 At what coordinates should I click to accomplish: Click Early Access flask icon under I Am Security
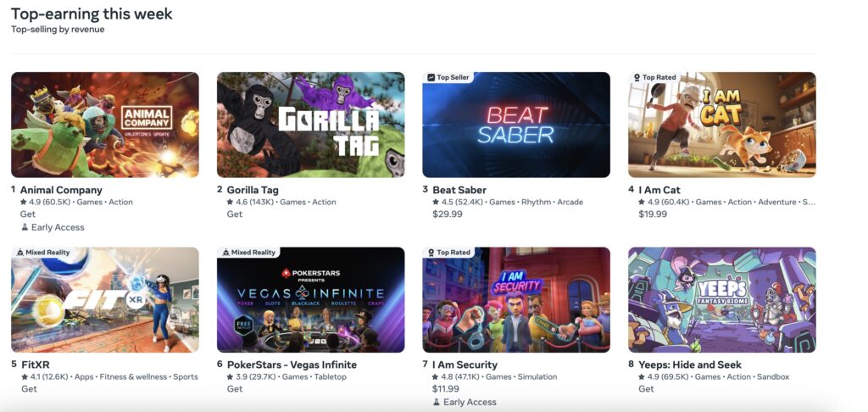pyautogui.click(x=437, y=402)
